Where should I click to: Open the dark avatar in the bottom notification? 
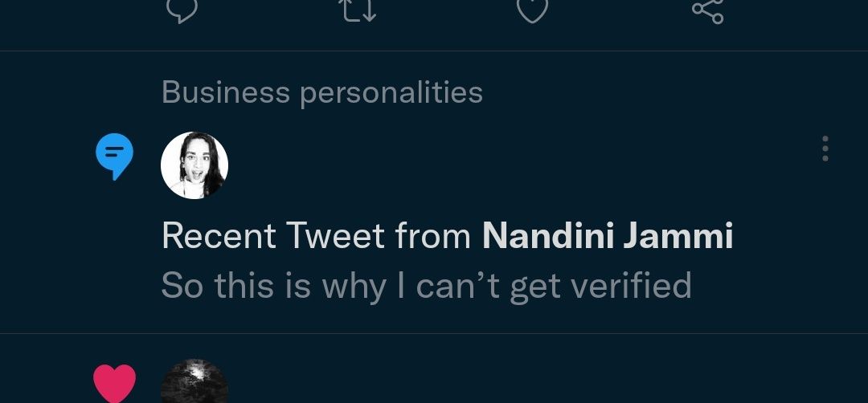click(x=194, y=384)
